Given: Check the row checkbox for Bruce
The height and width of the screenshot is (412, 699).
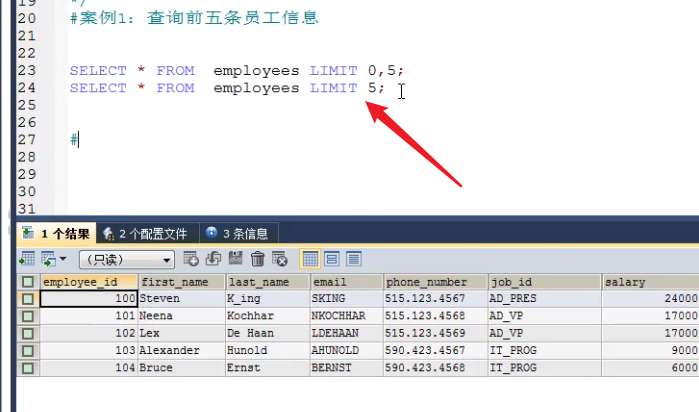Looking at the screenshot, I should 28,368.
